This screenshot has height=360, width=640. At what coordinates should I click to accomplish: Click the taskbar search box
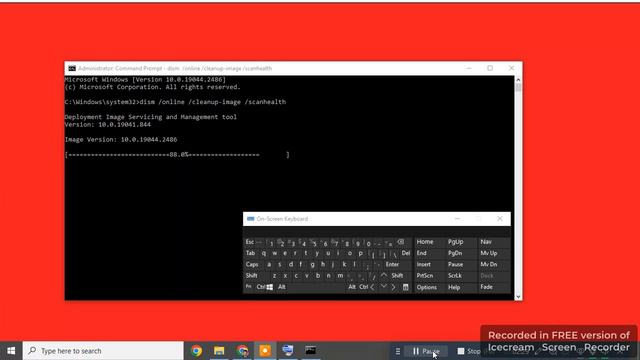click(103, 351)
